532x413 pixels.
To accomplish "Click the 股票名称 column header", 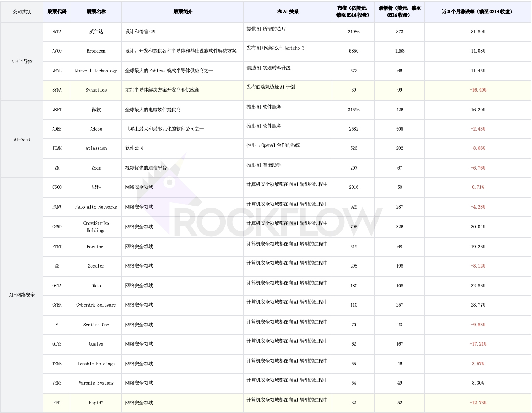I will (96, 12).
